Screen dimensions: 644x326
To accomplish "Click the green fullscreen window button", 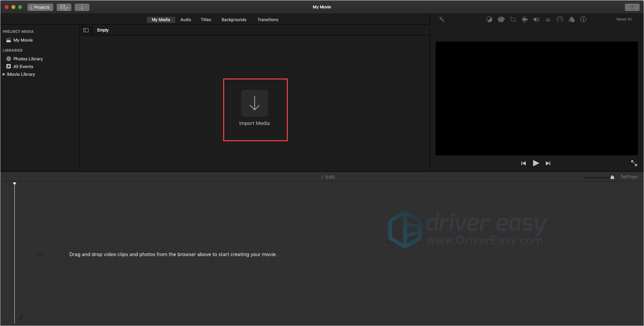I will coord(20,7).
